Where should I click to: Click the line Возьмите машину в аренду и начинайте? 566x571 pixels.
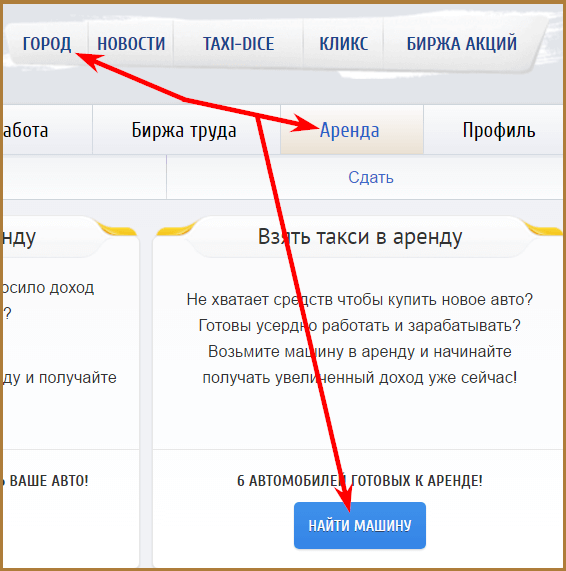tap(360, 352)
